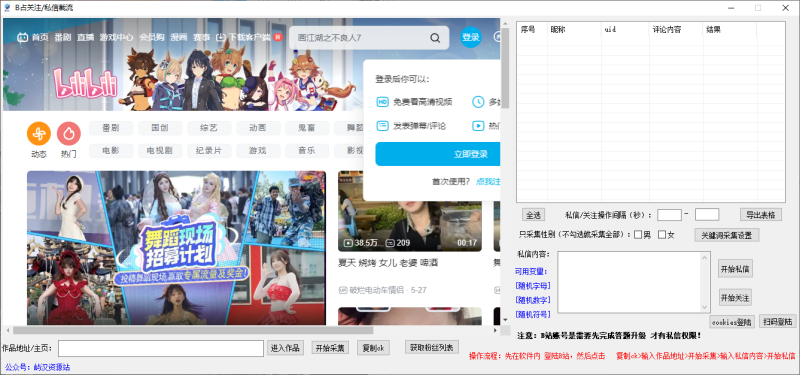This screenshot has width=800, height=375.
Task: Click the 舞蹈现场招募计划 banner
Action: pyautogui.click(x=176, y=248)
